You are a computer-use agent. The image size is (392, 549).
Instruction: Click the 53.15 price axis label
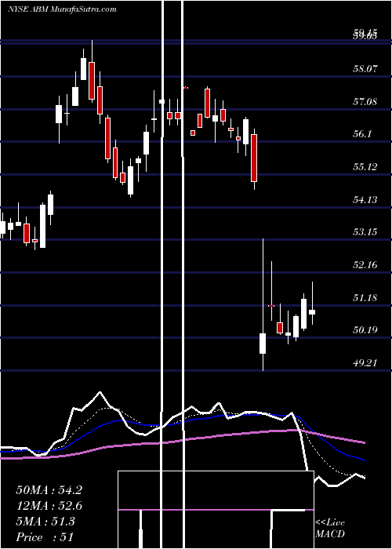365,232
